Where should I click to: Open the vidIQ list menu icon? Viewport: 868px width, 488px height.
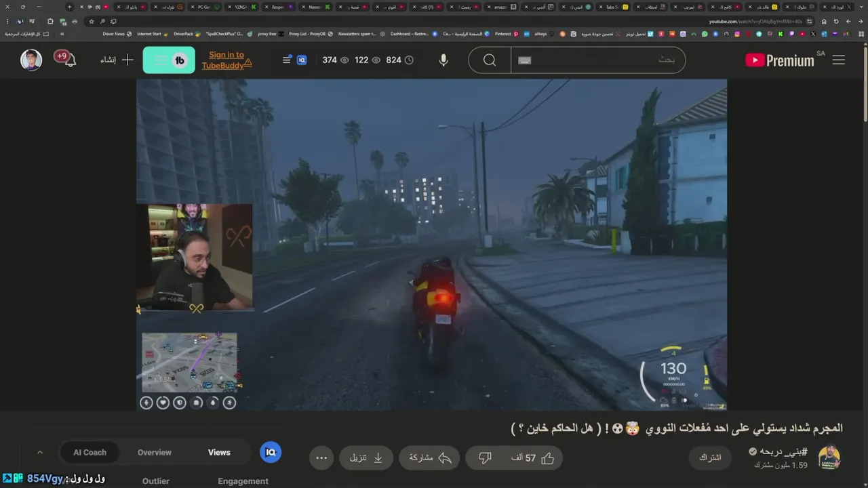[287, 60]
